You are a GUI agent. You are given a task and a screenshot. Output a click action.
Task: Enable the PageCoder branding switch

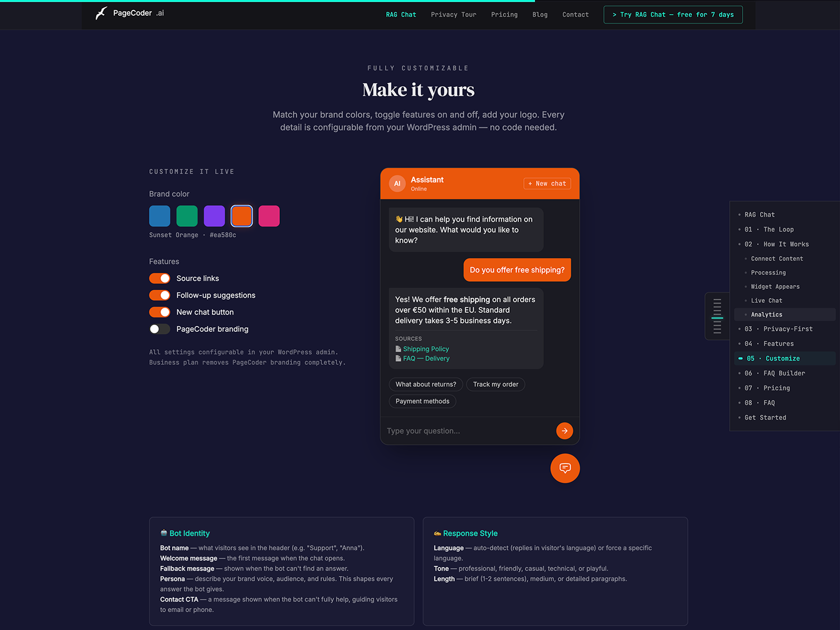tap(160, 329)
